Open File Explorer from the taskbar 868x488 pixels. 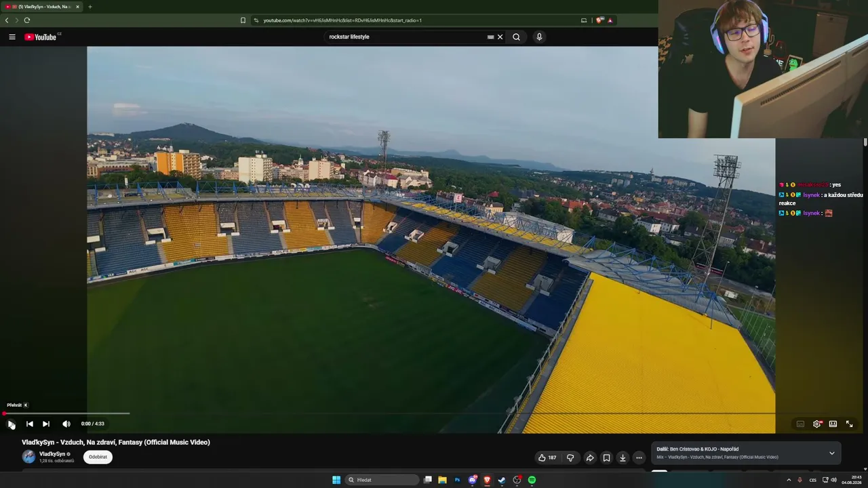[x=442, y=480]
